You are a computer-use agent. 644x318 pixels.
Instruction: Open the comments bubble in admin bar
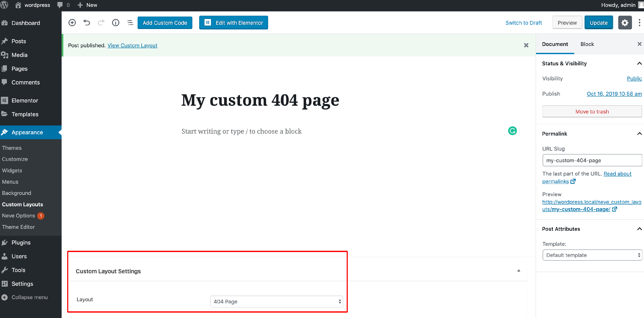point(60,5)
